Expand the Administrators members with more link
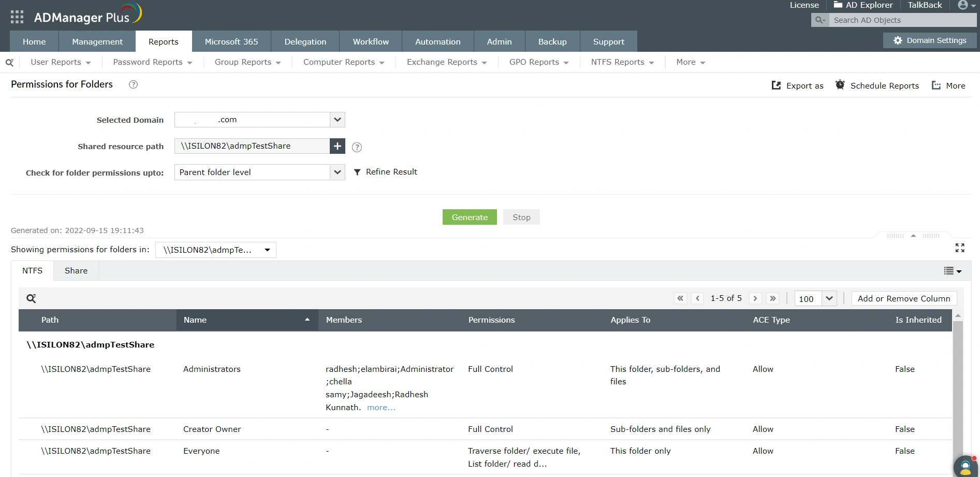This screenshot has height=477, width=980. tap(381, 408)
